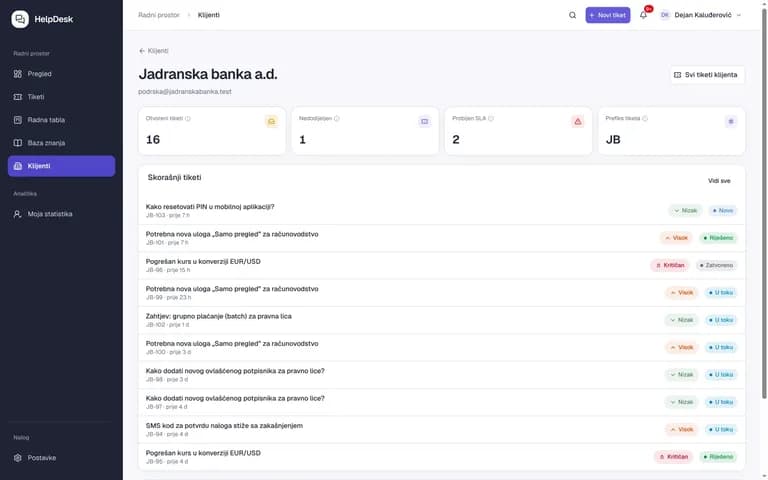The height and width of the screenshot is (480, 768).
Task: Click U toku badge on ticket JB-99
Action: pyautogui.click(x=721, y=293)
